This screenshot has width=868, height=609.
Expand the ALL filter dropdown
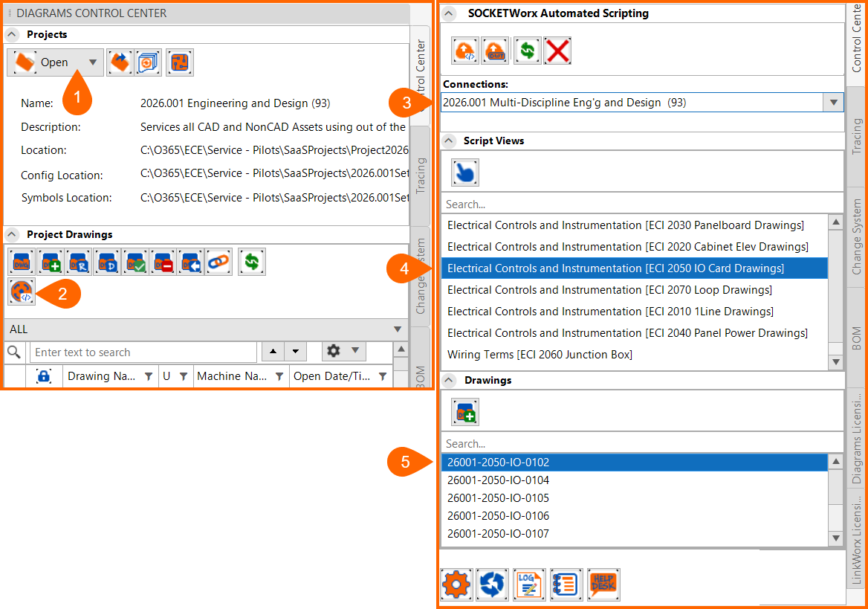(397, 329)
